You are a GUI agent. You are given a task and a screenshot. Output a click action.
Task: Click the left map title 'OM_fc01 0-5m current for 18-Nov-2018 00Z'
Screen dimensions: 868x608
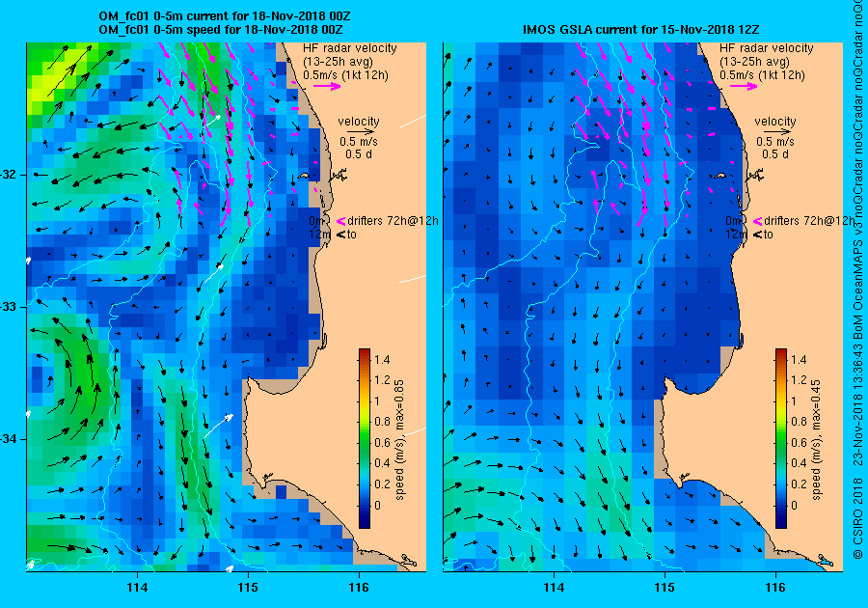(224, 16)
